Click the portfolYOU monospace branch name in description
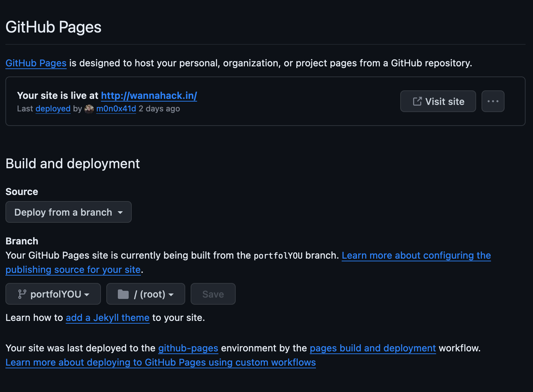533x392 pixels. 278,256
